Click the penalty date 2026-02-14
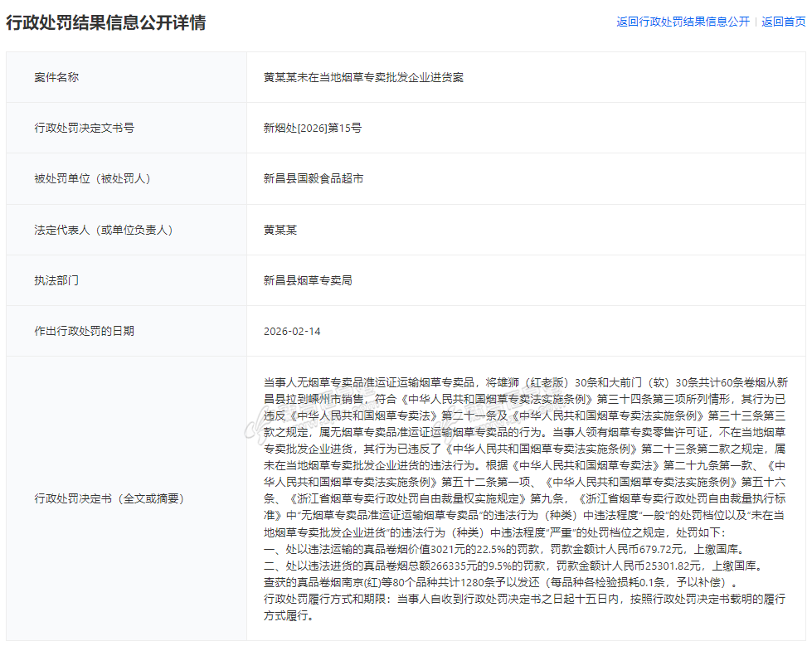 pyautogui.click(x=292, y=331)
